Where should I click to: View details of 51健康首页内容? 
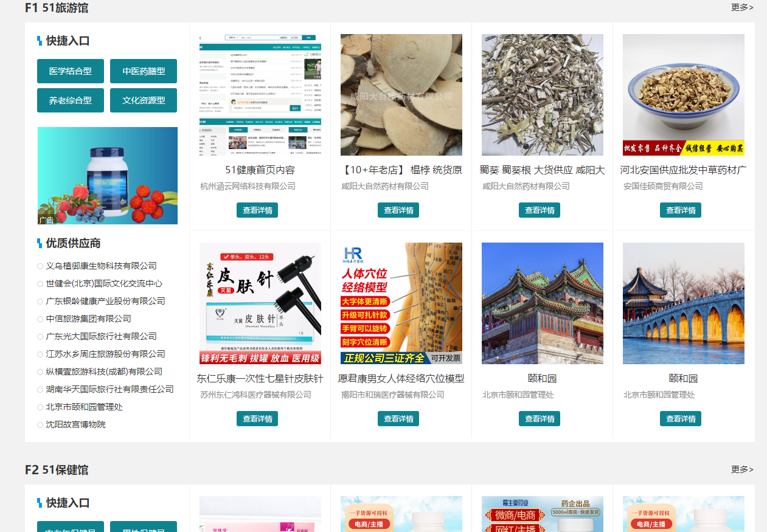[x=257, y=210]
